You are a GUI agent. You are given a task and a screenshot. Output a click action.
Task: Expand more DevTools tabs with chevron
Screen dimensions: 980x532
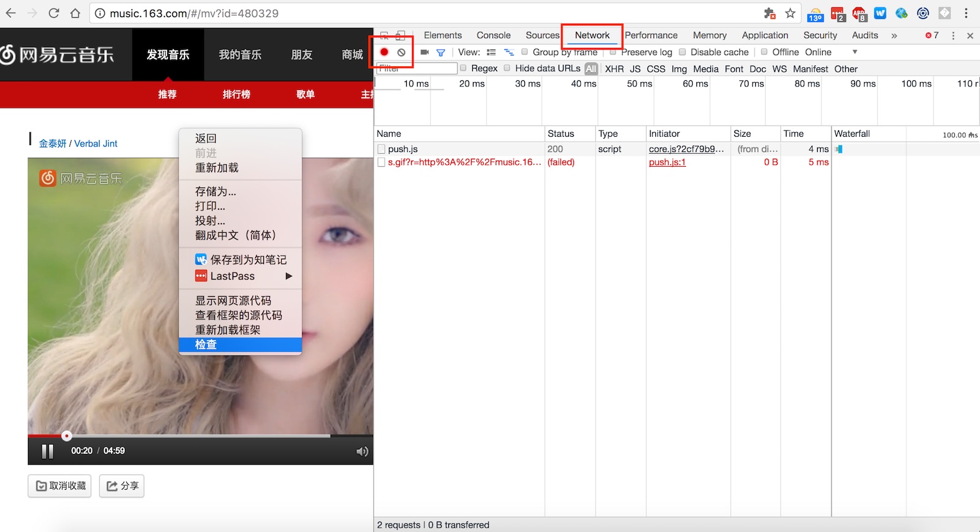(894, 36)
